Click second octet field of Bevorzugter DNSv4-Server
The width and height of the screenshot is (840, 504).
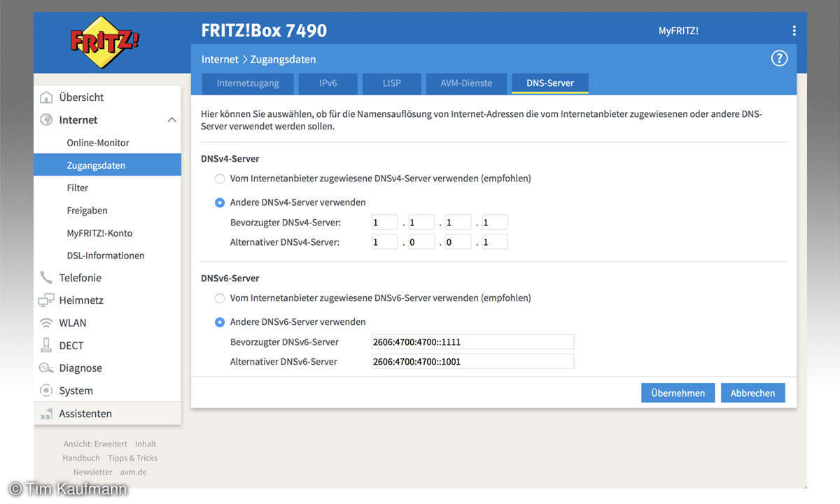tap(421, 223)
